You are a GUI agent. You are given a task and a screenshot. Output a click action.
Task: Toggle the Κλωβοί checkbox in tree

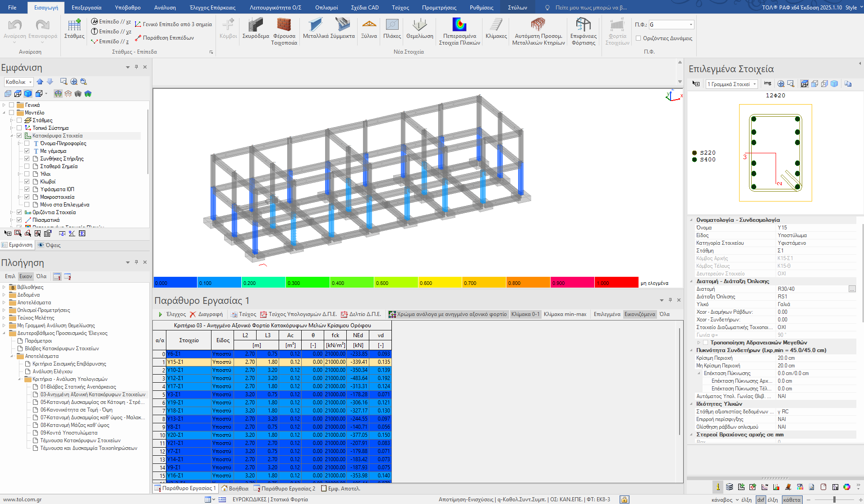point(27,182)
